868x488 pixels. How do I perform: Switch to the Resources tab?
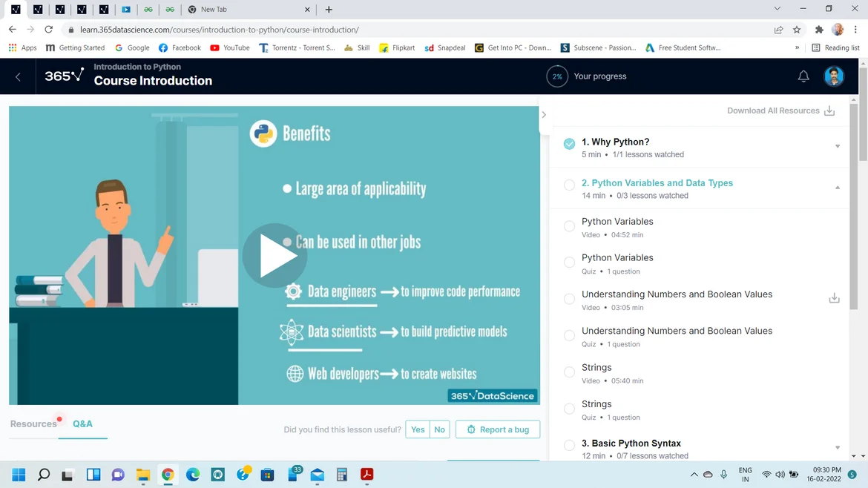click(33, 424)
